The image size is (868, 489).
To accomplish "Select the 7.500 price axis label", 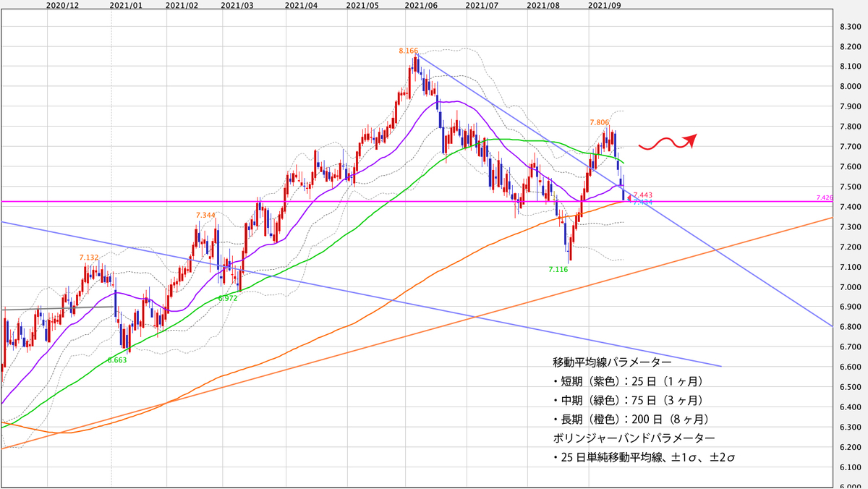I will click(x=849, y=187).
